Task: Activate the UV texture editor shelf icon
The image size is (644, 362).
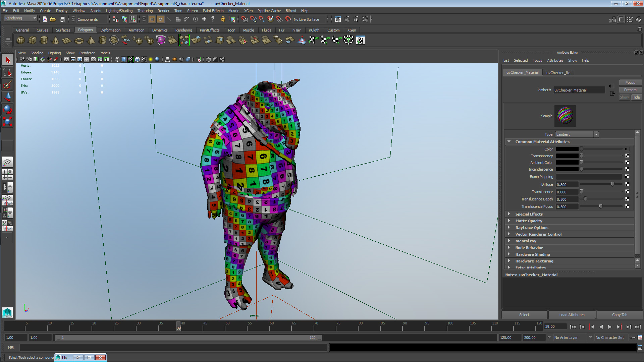Action: tap(360, 40)
